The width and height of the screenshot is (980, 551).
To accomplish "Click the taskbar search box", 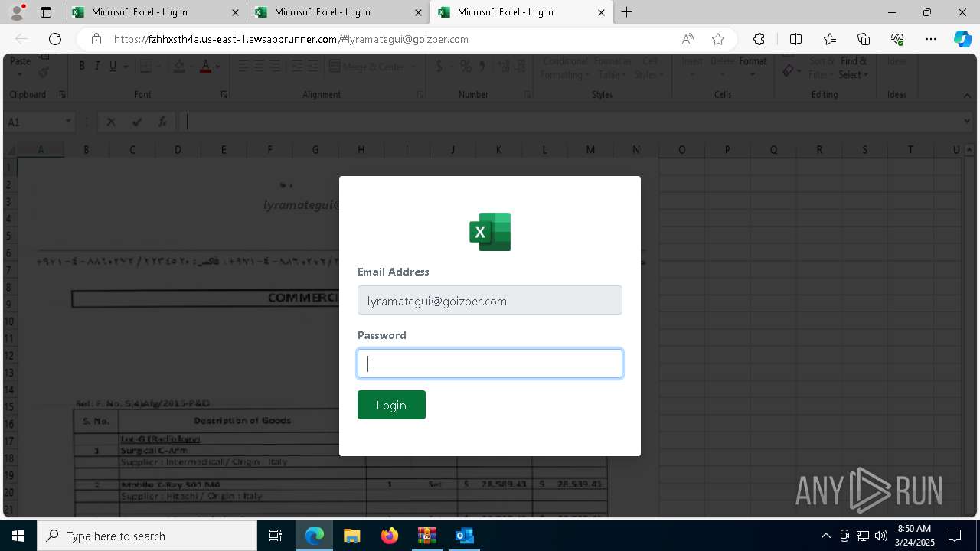I will pos(147,536).
